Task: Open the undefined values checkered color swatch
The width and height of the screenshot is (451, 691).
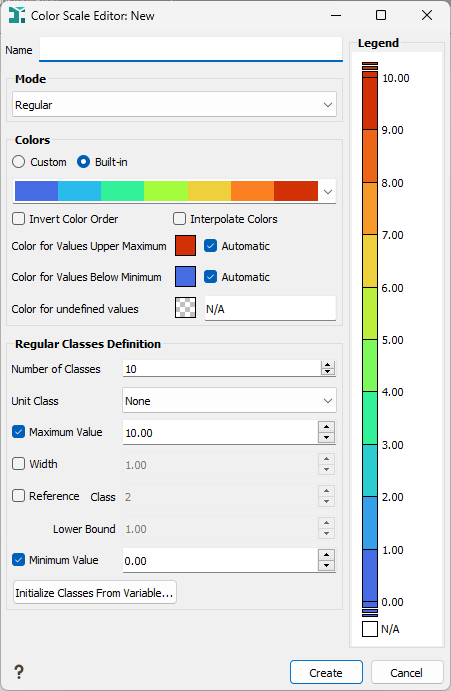Action: click(186, 307)
